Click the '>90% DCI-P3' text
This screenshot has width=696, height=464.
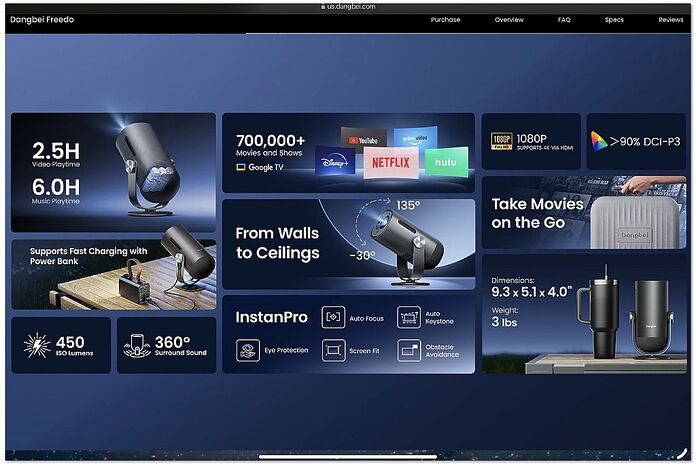(645, 142)
